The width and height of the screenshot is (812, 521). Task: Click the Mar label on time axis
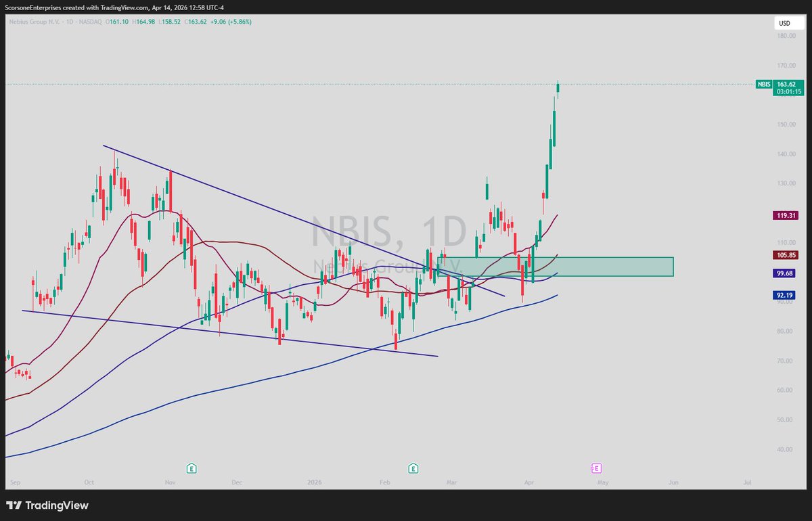452,483
